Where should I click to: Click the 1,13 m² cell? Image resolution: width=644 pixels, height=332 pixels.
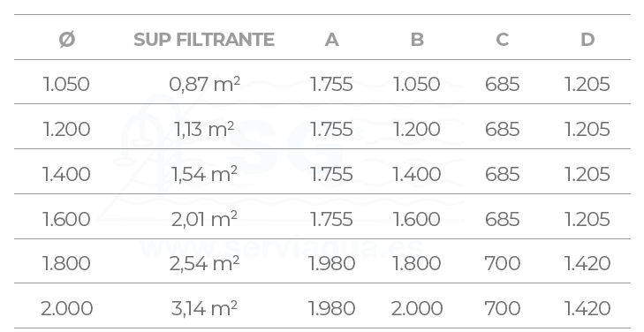pyautogui.click(x=204, y=129)
